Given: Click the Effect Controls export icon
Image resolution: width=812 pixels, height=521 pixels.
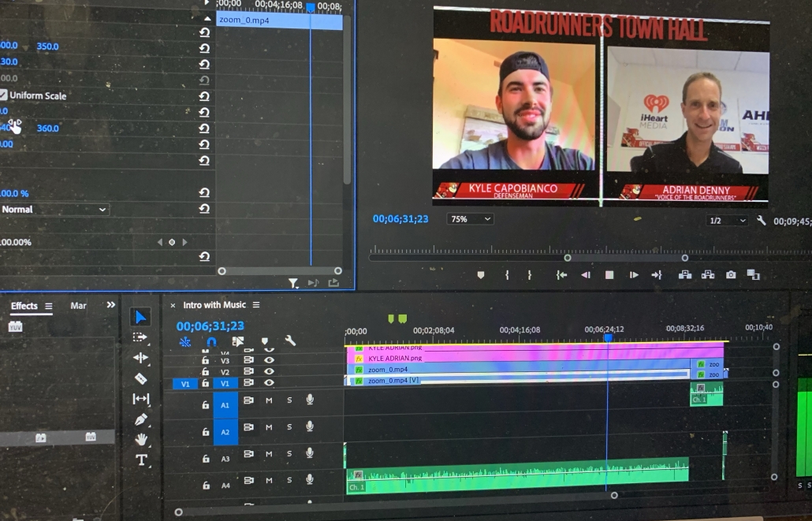Looking at the screenshot, I should (333, 283).
